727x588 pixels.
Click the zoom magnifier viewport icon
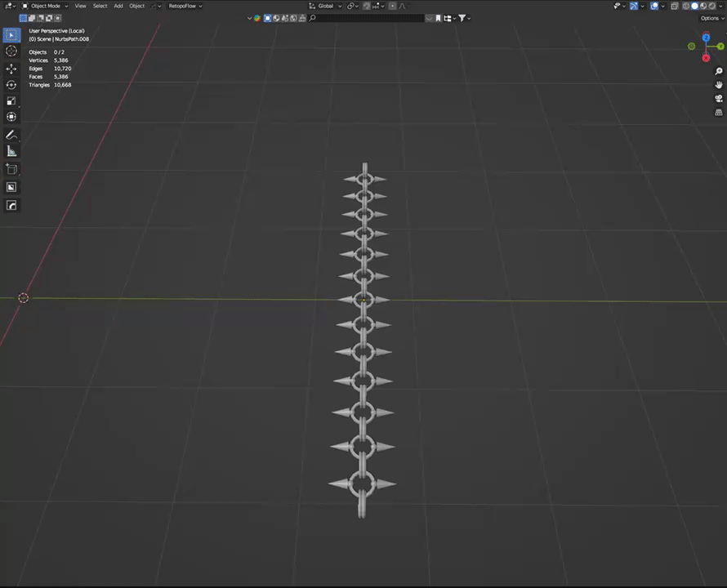(719, 72)
